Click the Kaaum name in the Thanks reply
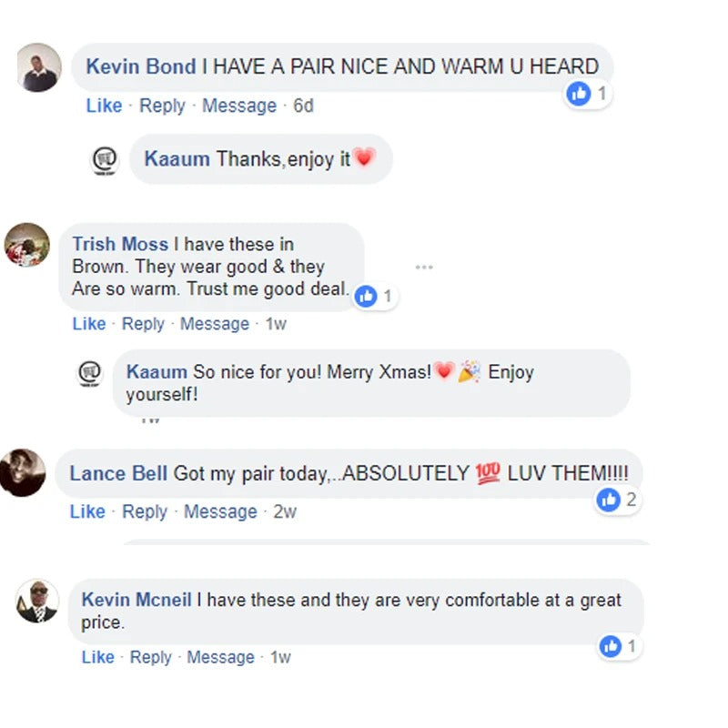This screenshot has width=728, height=728. coord(177,158)
